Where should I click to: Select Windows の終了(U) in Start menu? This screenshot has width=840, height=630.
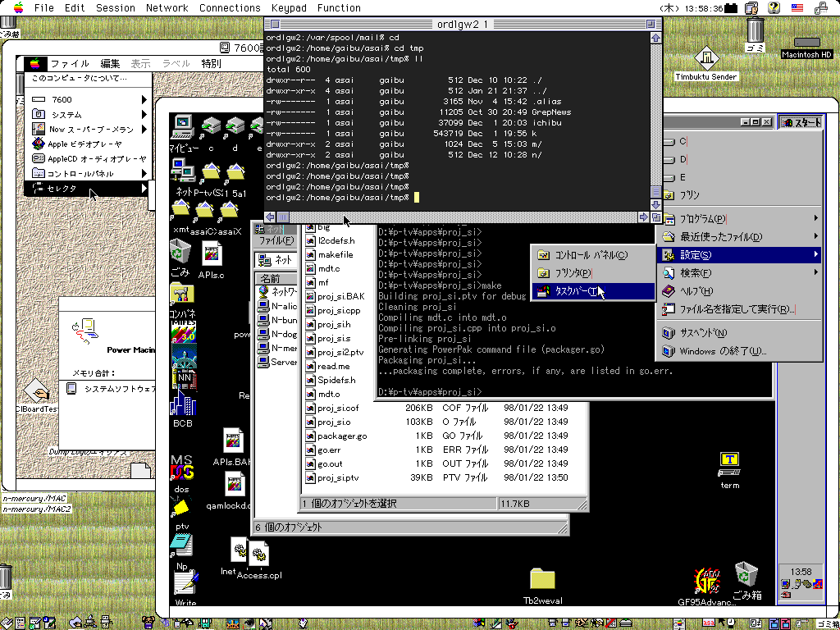click(x=722, y=351)
